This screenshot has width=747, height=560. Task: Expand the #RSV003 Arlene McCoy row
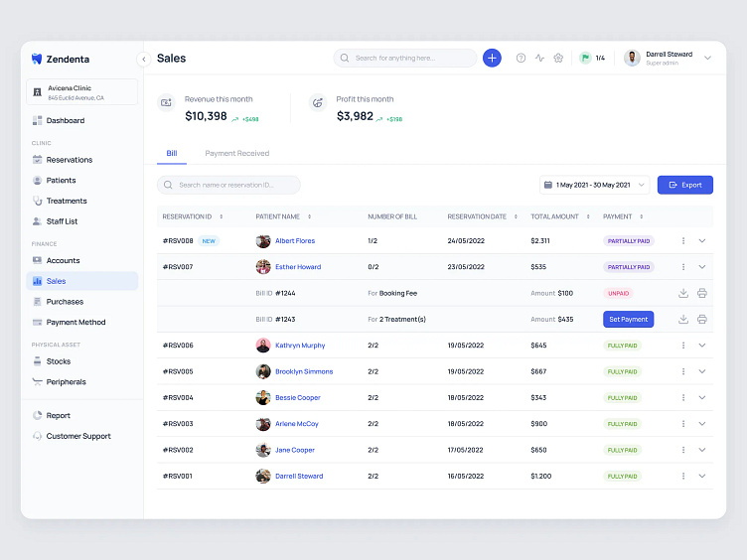701,424
